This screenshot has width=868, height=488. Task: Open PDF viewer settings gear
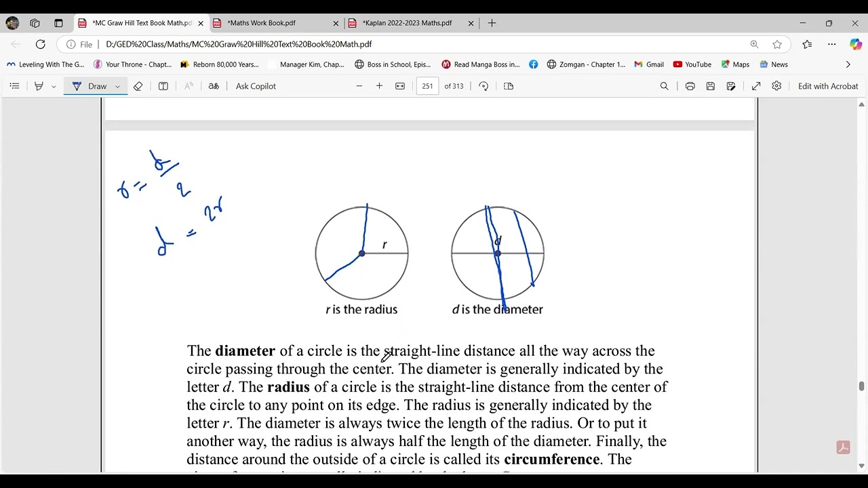point(776,86)
